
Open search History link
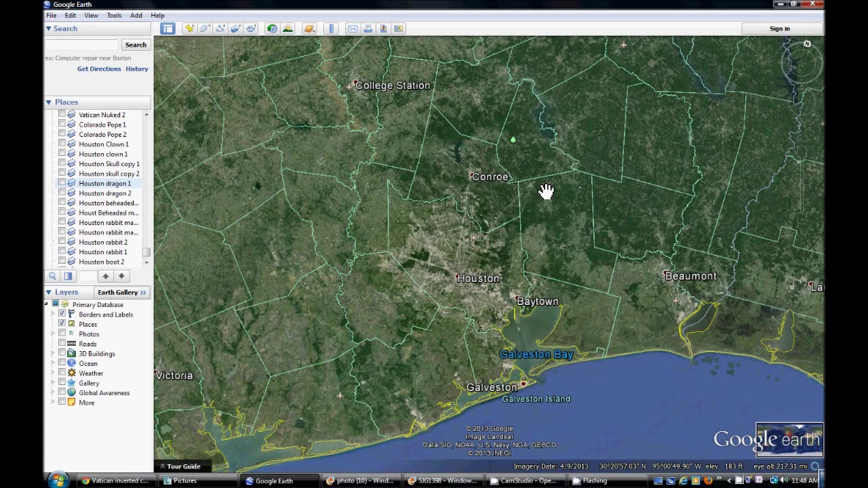(x=137, y=68)
